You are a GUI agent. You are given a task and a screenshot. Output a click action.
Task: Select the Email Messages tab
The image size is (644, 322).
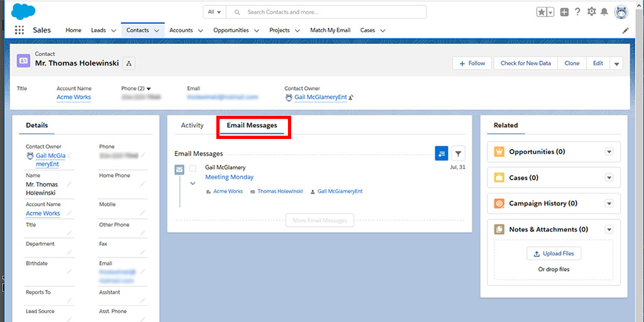point(252,125)
